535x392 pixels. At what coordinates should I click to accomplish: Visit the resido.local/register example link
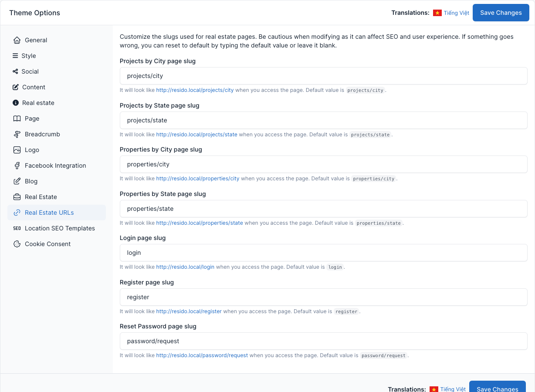[x=189, y=311]
